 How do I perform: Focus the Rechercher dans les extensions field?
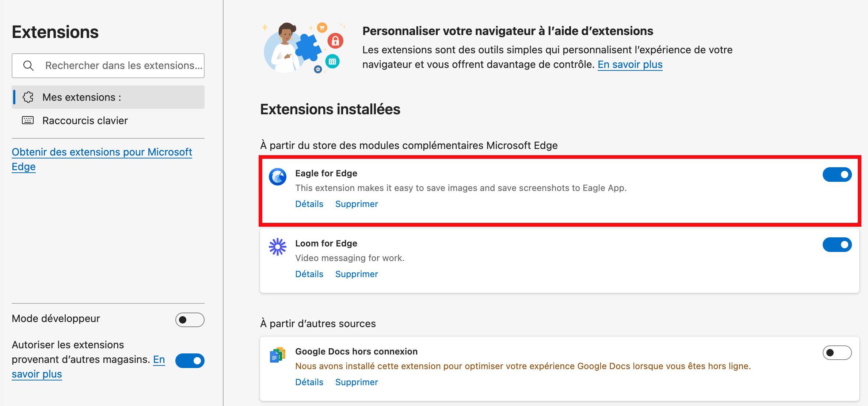[108, 66]
